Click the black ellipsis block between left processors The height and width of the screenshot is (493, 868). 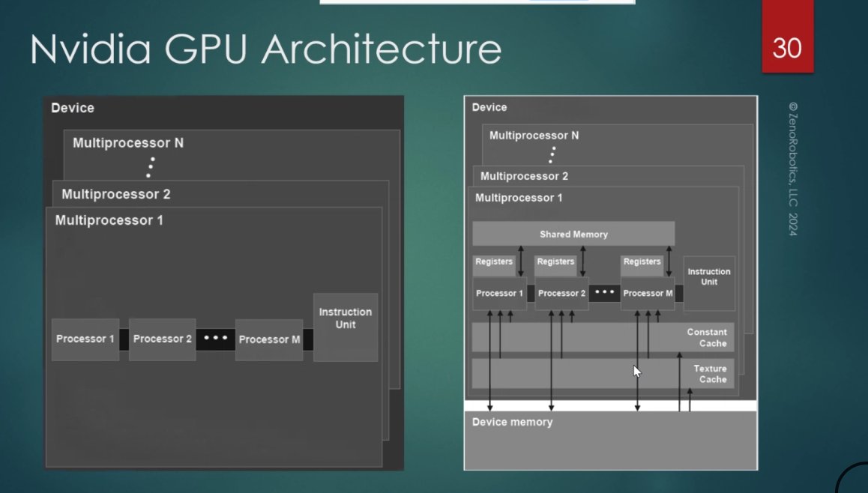(215, 339)
